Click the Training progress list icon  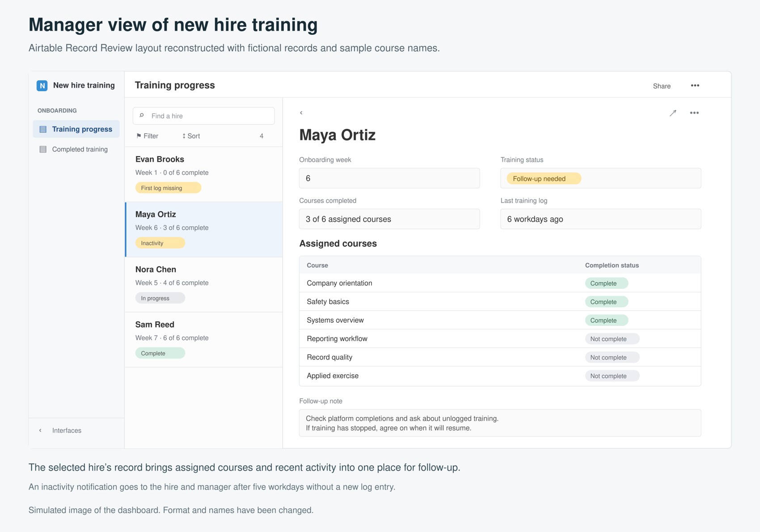[43, 129]
